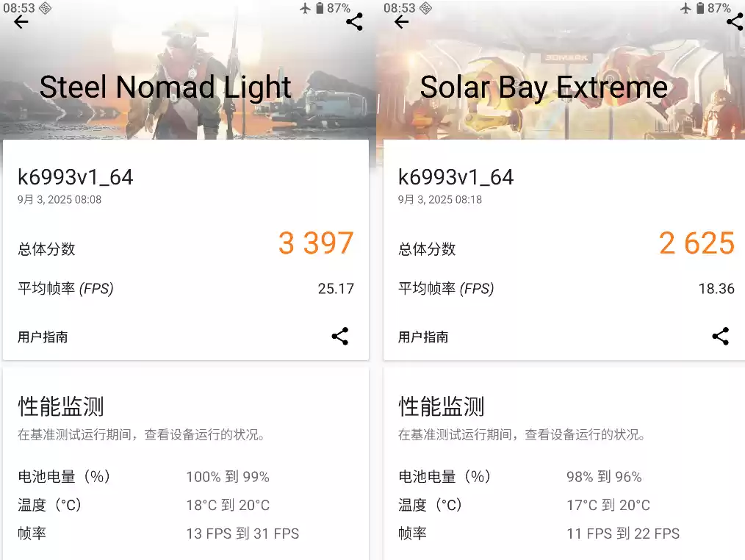Tap the share icon beside 用户指南 on left result
Screen dimensions: 745x560
point(339,336)
